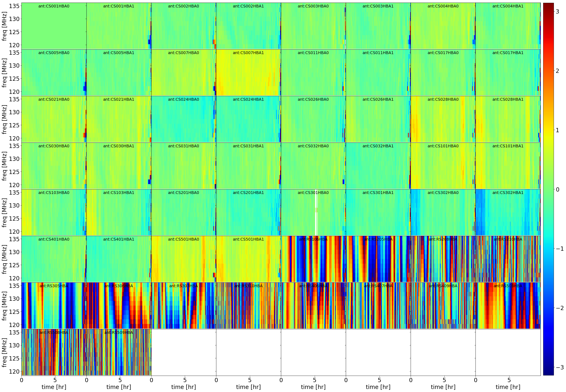The image size is (566, 392).
Task: Click the RS509HBA heatmap panel
Action: tap(119, 352)
